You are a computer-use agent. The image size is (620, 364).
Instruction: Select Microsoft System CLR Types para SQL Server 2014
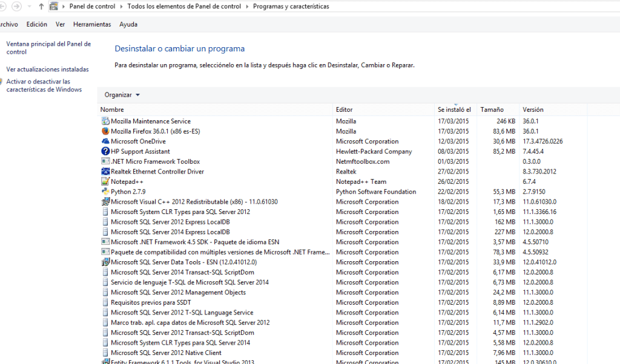[180, 343]
